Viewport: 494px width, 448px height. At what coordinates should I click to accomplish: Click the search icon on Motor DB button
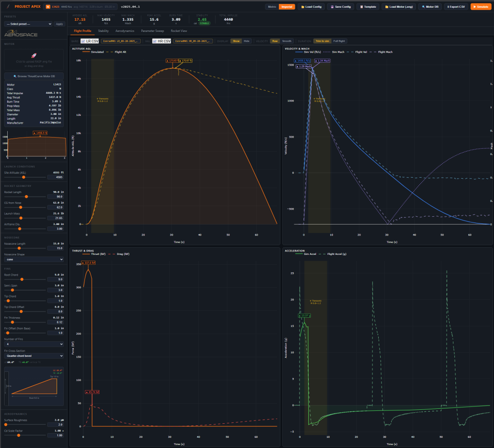coord(424,7)
